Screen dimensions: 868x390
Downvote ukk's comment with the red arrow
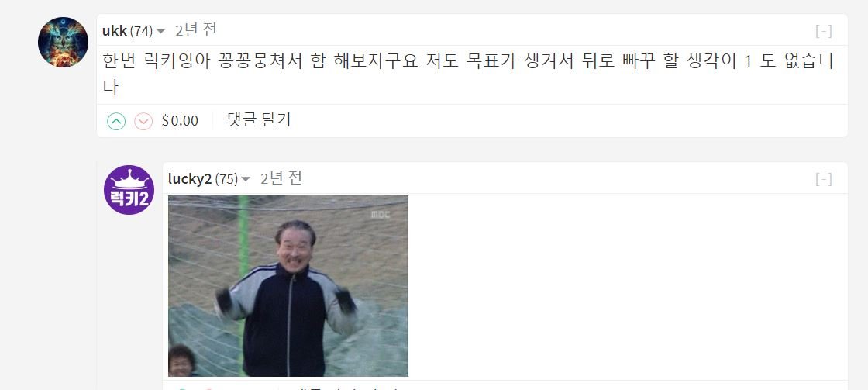click(143, 121)
